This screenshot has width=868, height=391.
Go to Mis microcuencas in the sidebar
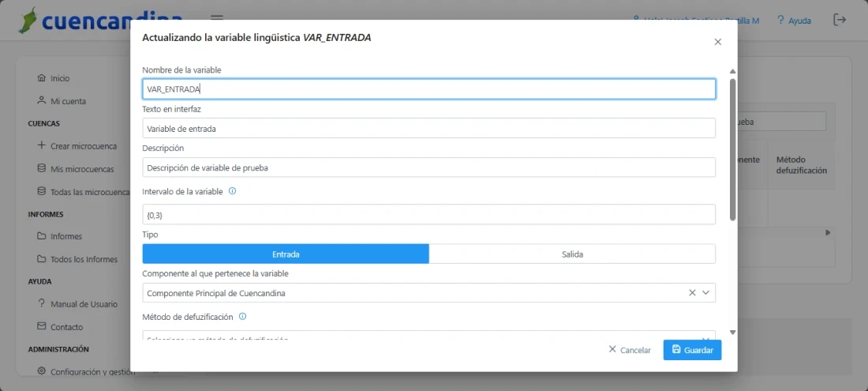click(81, 169)
